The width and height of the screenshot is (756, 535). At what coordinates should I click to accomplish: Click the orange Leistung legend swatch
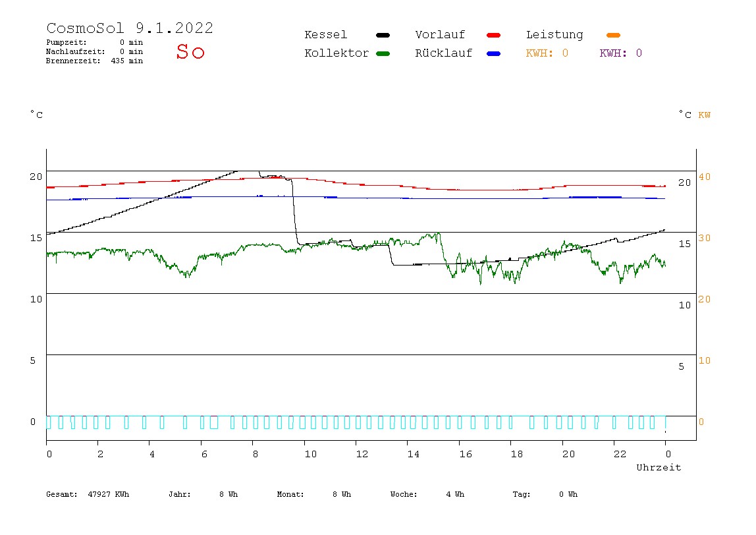613,35
